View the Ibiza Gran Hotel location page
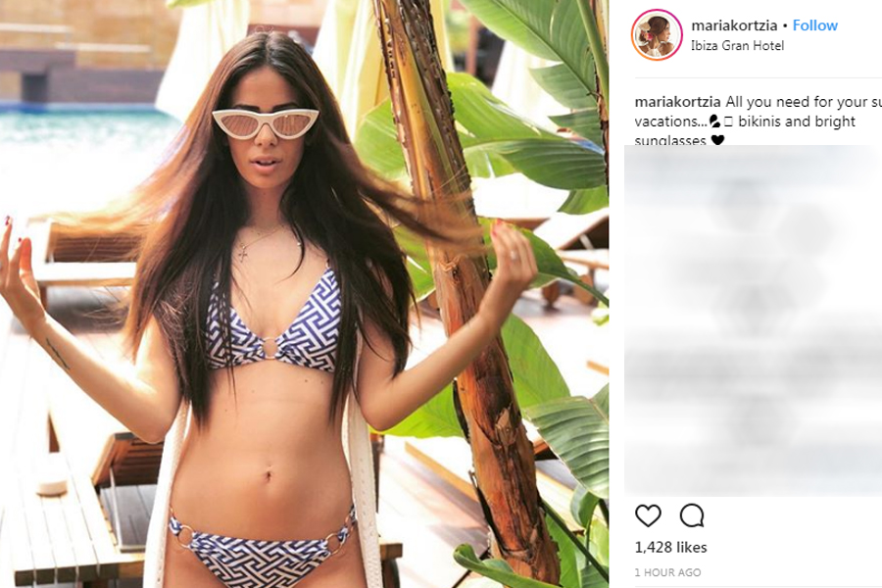 (x=737, y=46)
